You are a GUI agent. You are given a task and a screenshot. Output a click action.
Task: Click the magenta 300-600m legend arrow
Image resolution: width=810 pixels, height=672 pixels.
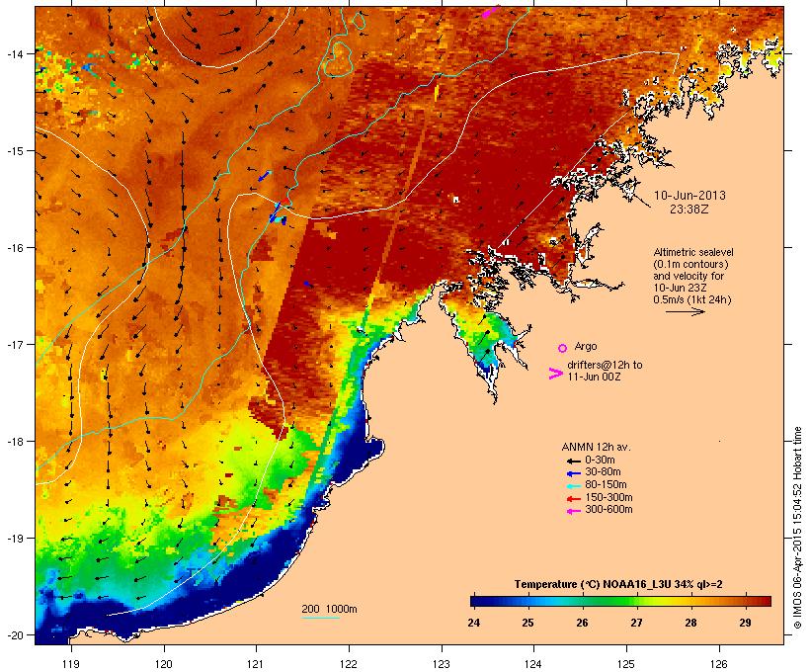pos(573,511)
